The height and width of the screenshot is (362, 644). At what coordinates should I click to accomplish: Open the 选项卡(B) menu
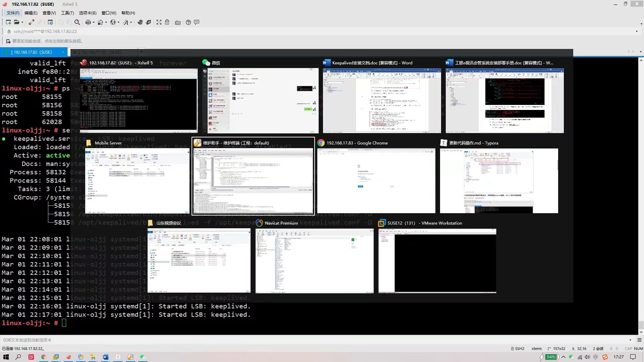(88, 13)
